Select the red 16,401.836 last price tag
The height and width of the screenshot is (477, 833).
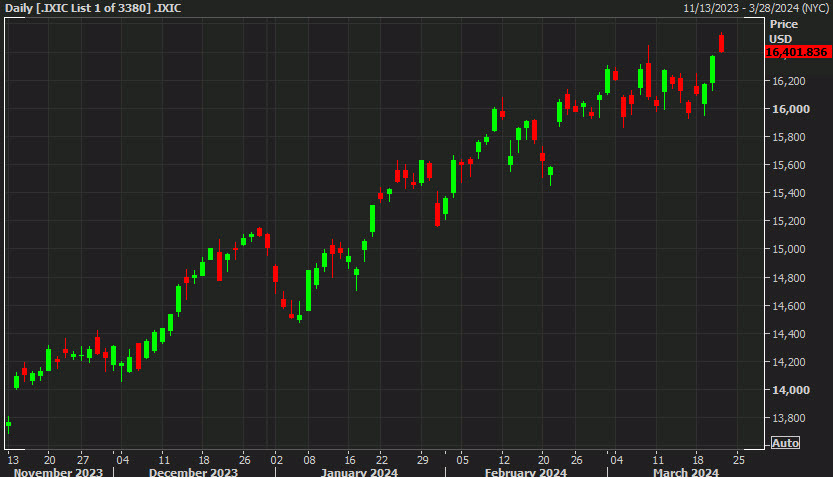point(798,52)
